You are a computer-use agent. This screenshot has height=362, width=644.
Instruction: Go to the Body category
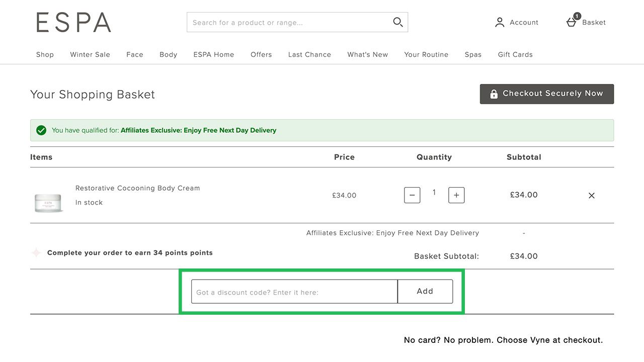coord(169,54)
